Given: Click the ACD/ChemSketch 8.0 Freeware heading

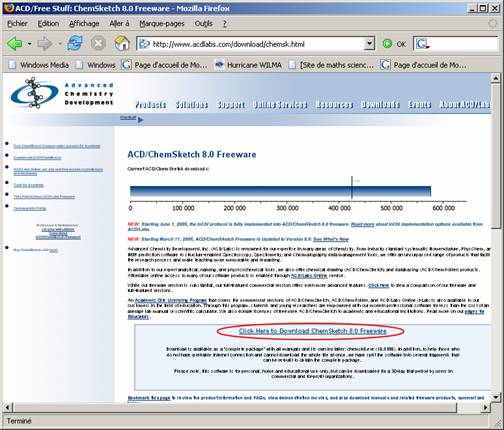Looking at the screenshot, I should (x=192, y=154).
